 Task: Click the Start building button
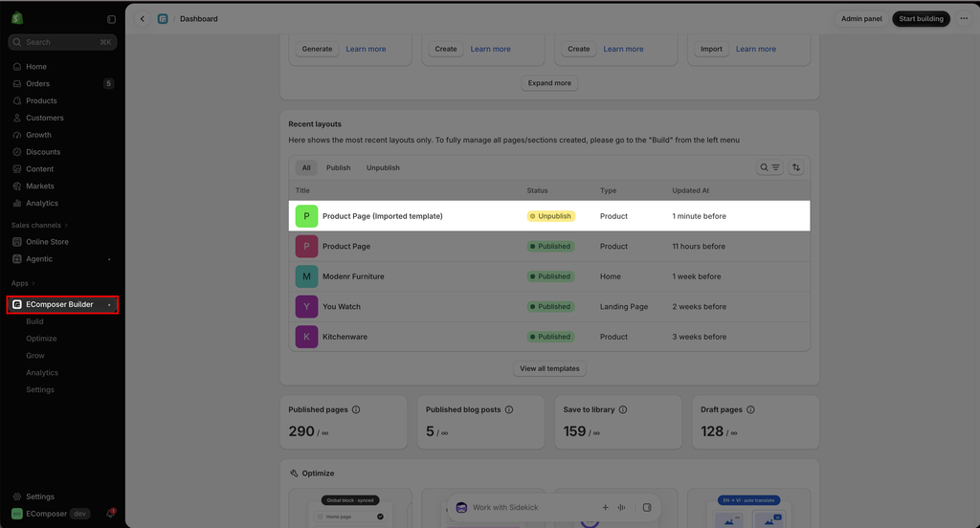pos(921,19)
